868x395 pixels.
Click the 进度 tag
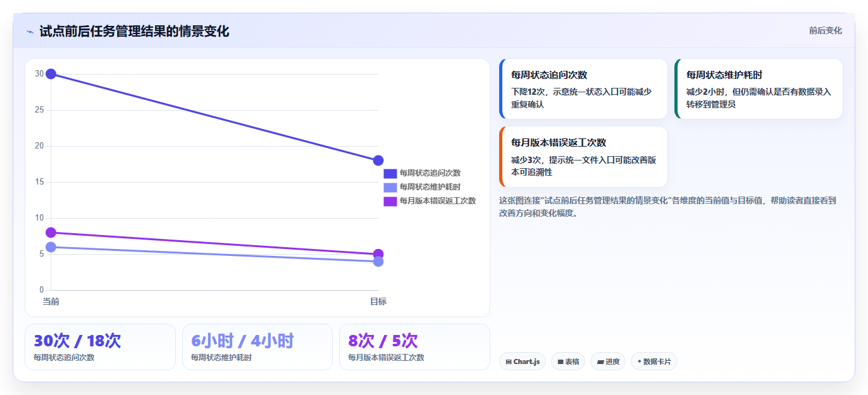tap(608, 362)
